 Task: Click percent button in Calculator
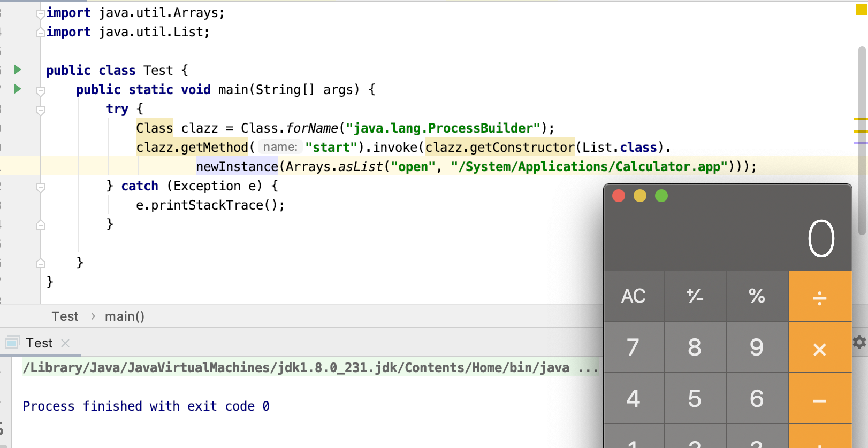757,296
